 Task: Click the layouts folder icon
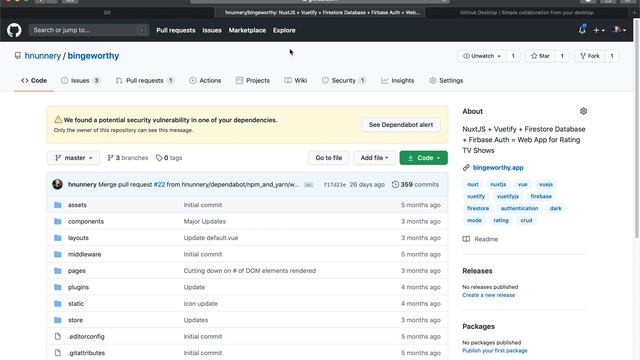tap(58, 238)
